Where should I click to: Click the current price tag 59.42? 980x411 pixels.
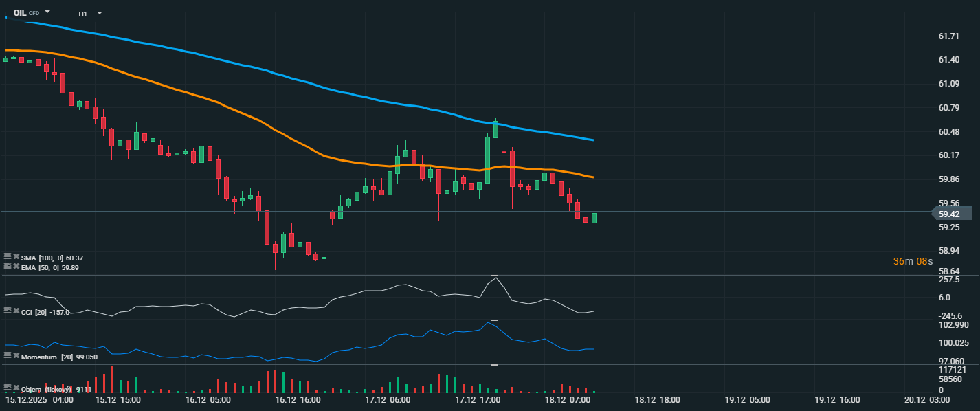click(951, 214)
